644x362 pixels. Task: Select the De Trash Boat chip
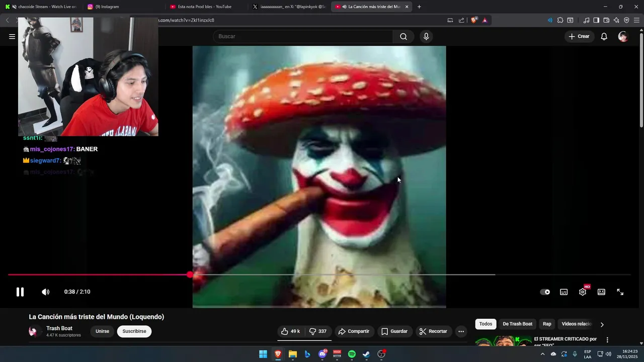pyautogui.click(x=517, y=324)
